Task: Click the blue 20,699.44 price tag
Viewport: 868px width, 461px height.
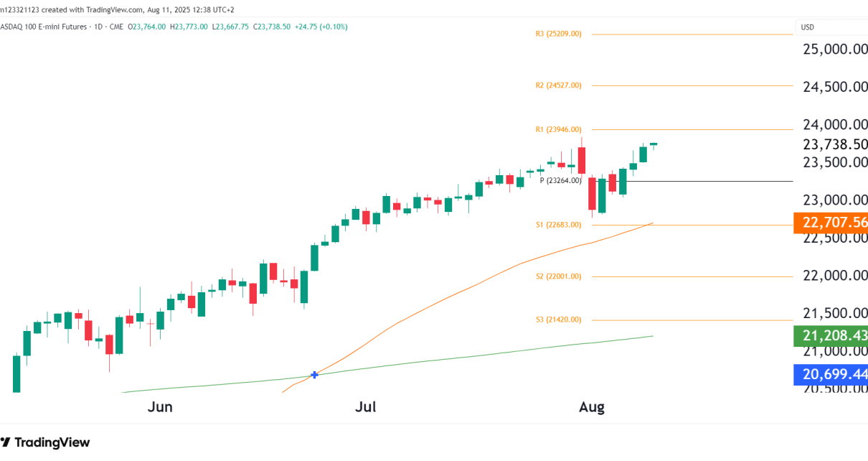Action: pos(831,374)
